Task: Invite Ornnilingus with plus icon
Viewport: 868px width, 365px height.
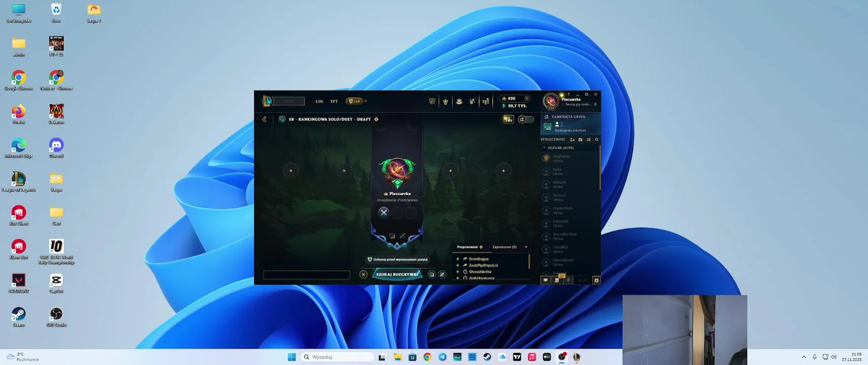Action: click(x=458, y=259)
